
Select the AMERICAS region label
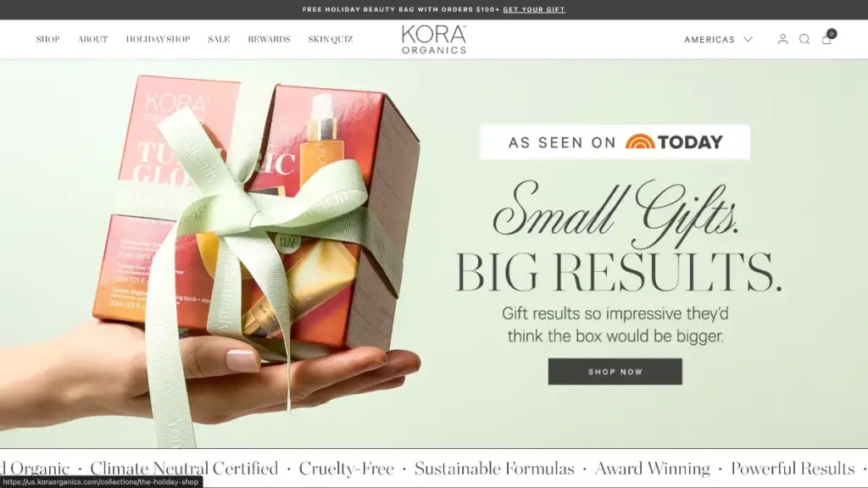tap(709, 39)
